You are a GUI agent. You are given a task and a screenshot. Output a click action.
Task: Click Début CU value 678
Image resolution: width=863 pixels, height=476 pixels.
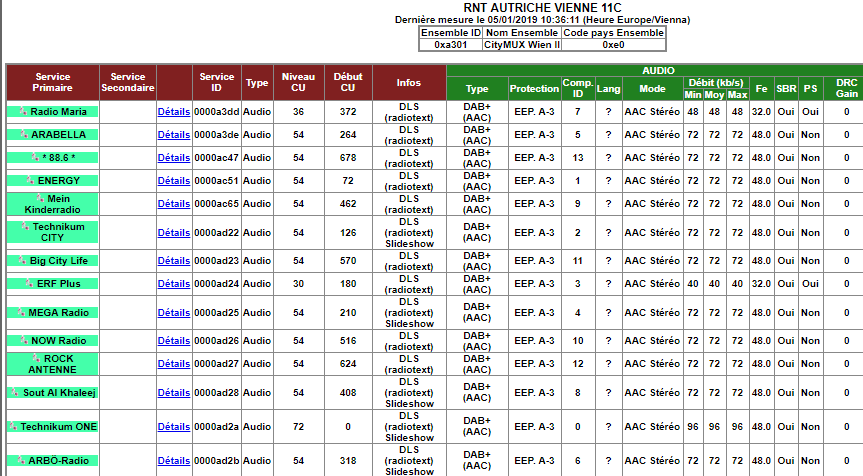[348, 158]
